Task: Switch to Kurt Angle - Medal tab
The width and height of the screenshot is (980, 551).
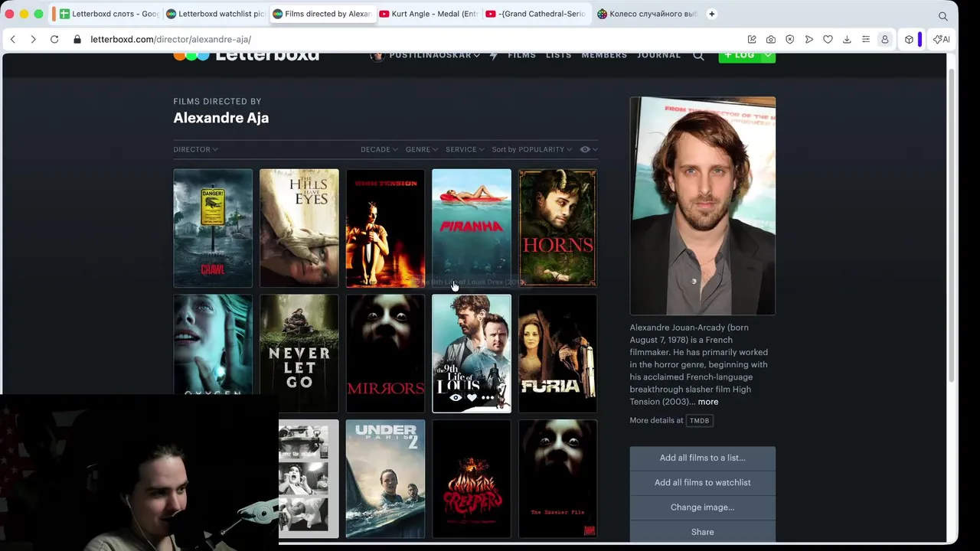Action: (428, 14)
